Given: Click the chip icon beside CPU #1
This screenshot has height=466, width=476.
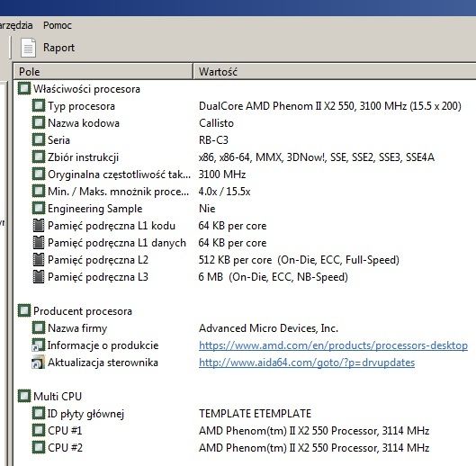Looking at the screenshot, I should coord(39,430).
